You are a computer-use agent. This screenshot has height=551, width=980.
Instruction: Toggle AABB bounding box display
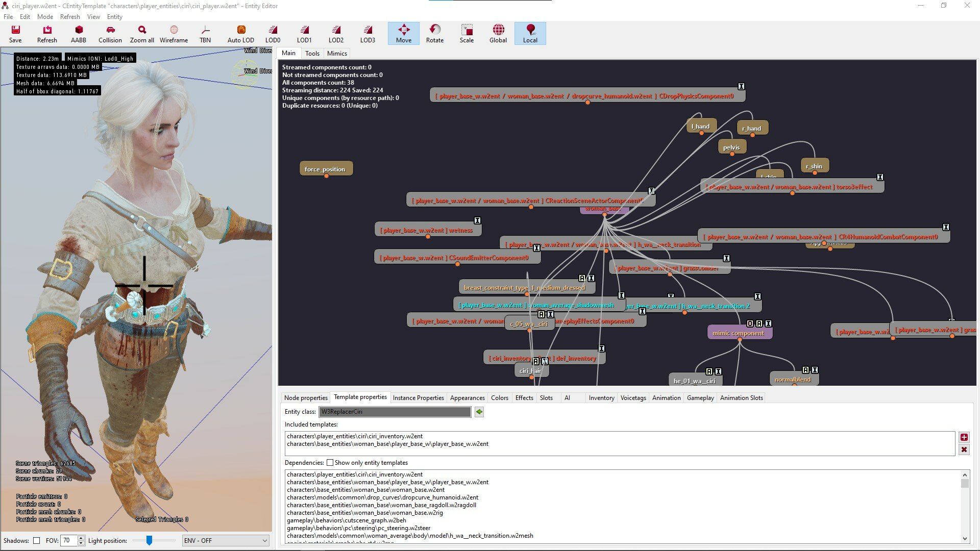point(78,34)
